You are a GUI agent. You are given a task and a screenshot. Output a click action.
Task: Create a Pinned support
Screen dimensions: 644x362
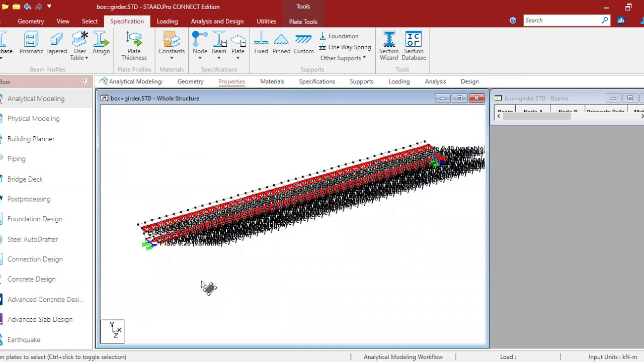click(x=281, y=43)
